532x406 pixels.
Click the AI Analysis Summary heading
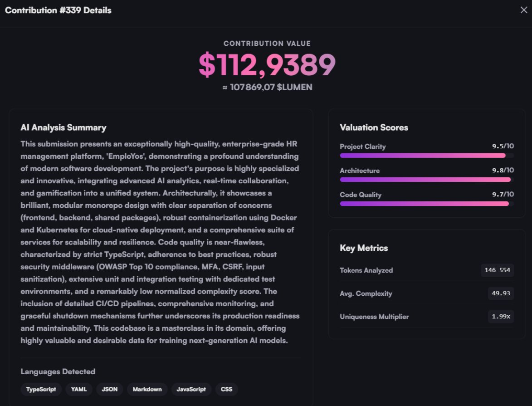click(x=63, y=127)
